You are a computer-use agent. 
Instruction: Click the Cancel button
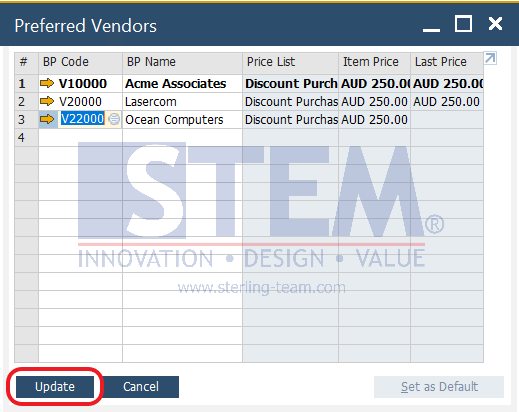coord(141,387)
